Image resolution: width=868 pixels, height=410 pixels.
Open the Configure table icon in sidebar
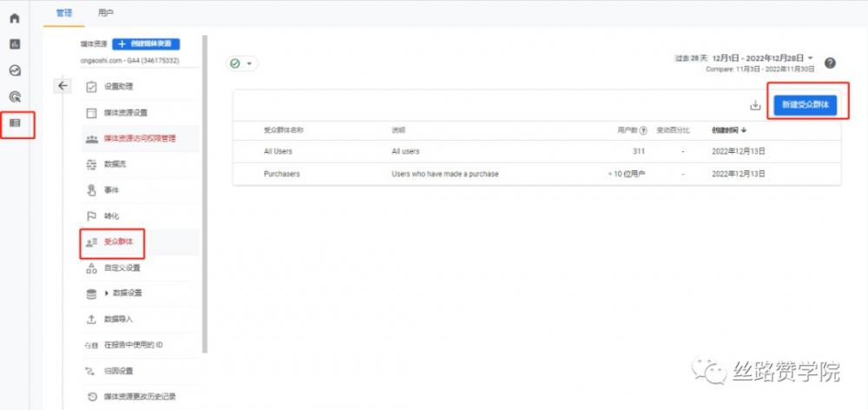(15, 123)
